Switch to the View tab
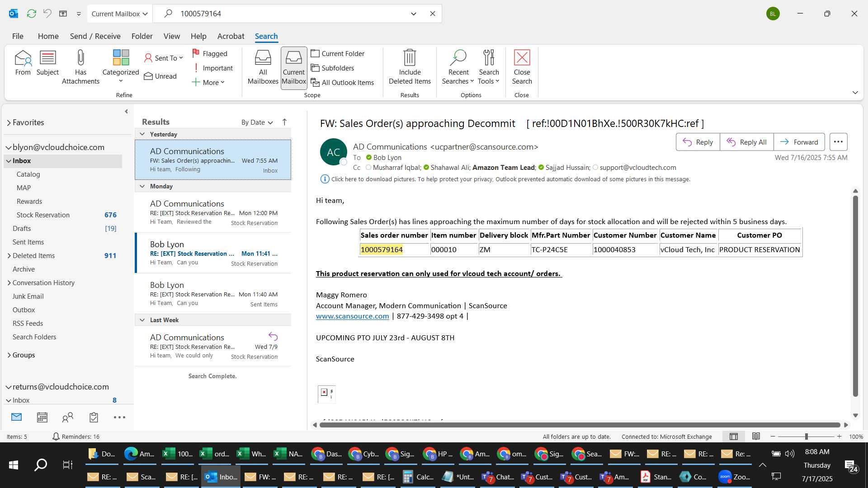868x488 pixels. pyautogui.click(x=171, y=36)
